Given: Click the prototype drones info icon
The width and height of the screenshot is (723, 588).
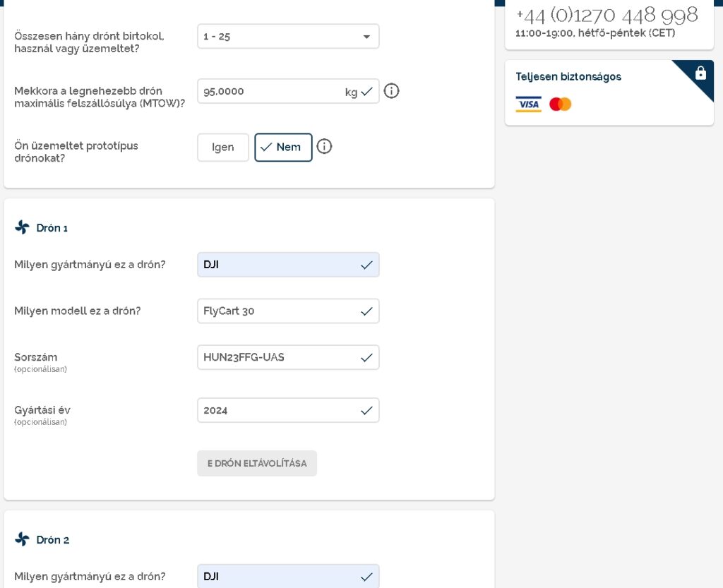Looking at the screenshot, I should pos(324,147).
